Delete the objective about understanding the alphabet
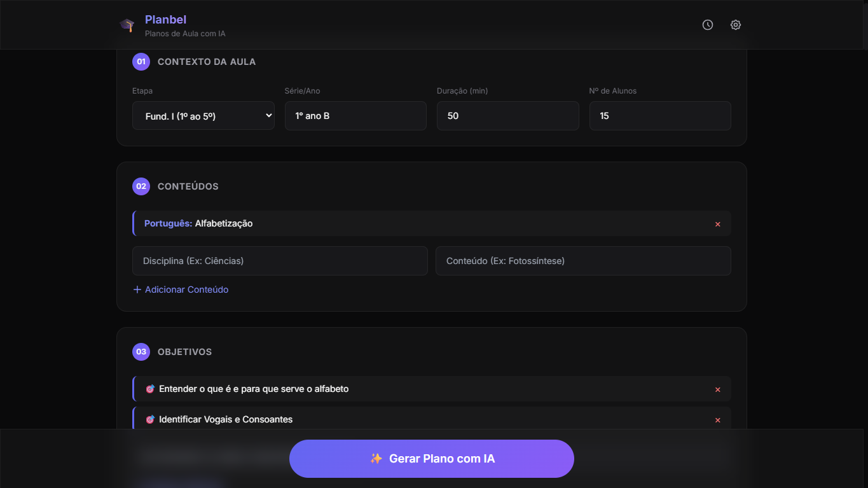Viewport: 868px width, 488px height. 717,389
